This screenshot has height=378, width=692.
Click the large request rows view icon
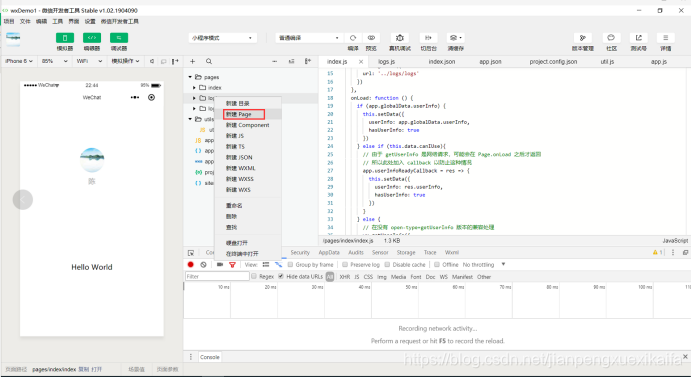tap(266, 265)
